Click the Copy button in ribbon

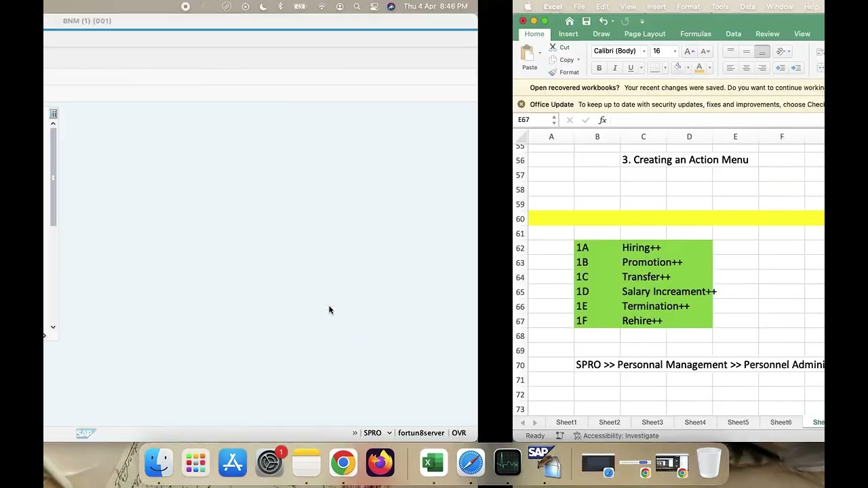pos(561,60)
